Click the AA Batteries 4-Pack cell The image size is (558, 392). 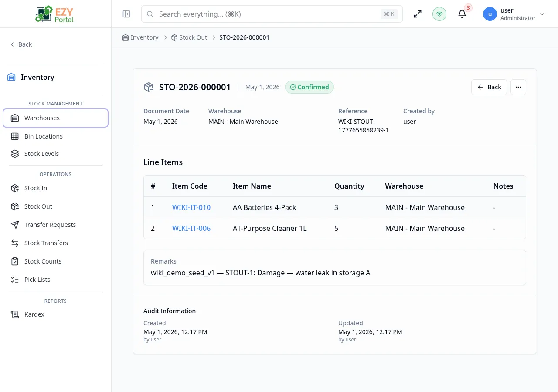tap(264, 207)
